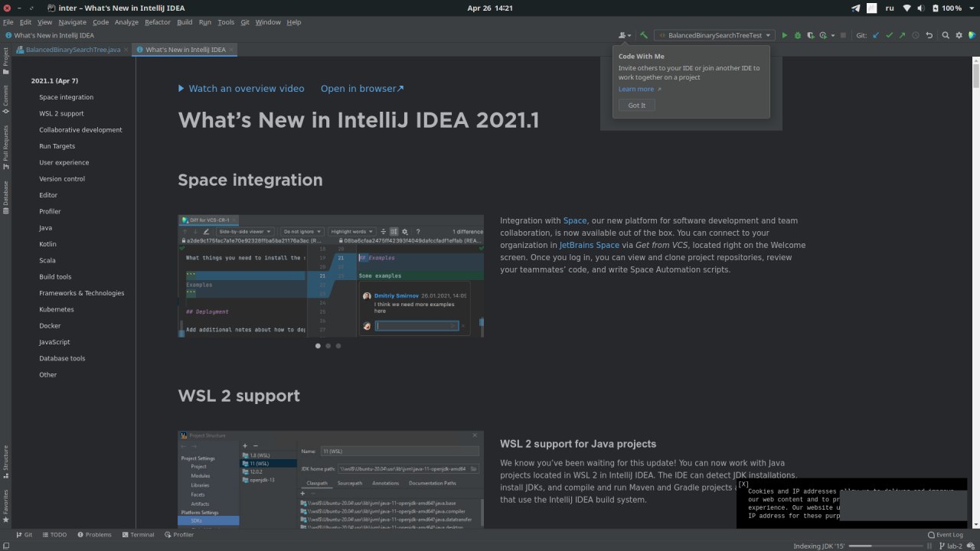Open the Event Log
The width and height of the screenshot is (980, 551).
coord(945,535)
